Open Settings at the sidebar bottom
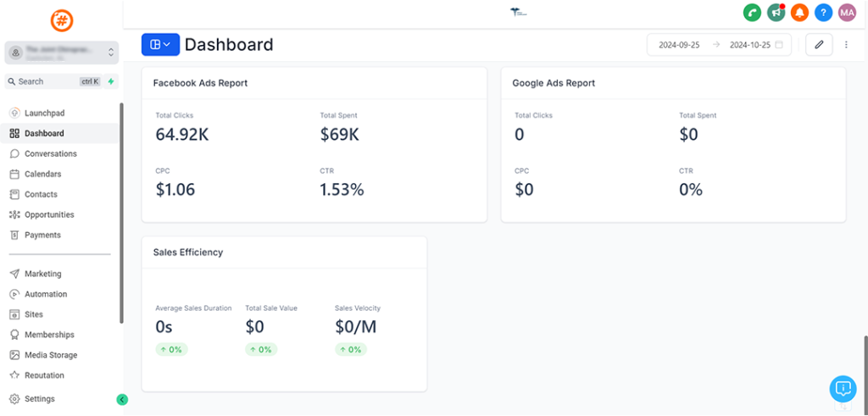The image size is (868, 416). pyautogui.click(x=39, y=399)
